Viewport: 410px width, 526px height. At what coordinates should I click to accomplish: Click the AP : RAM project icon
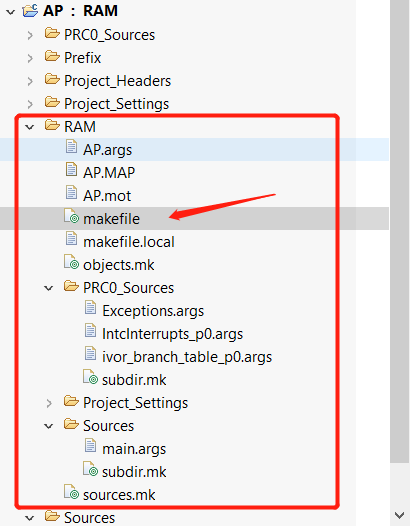(x=30, y=11)
